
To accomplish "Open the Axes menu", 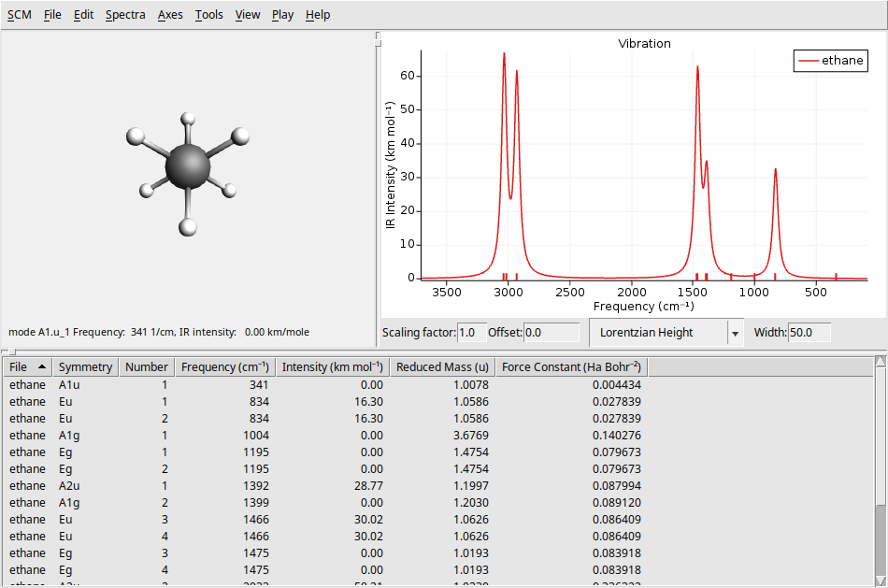I will tap(169, 14).
